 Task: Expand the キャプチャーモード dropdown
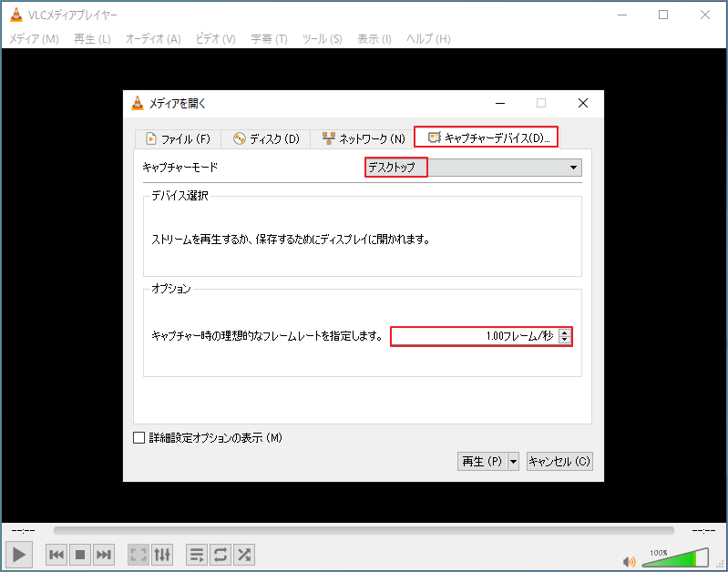coord(473,168)
